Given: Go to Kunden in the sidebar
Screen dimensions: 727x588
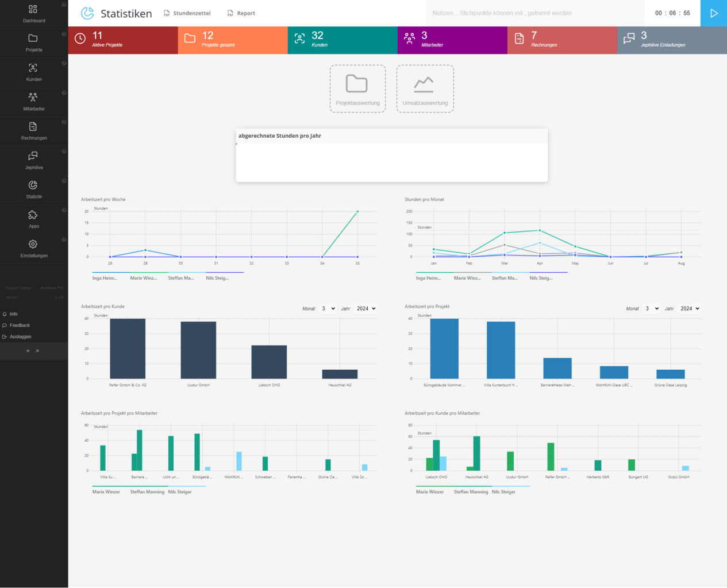Looking at the screenshot, I should click(33, 68).
